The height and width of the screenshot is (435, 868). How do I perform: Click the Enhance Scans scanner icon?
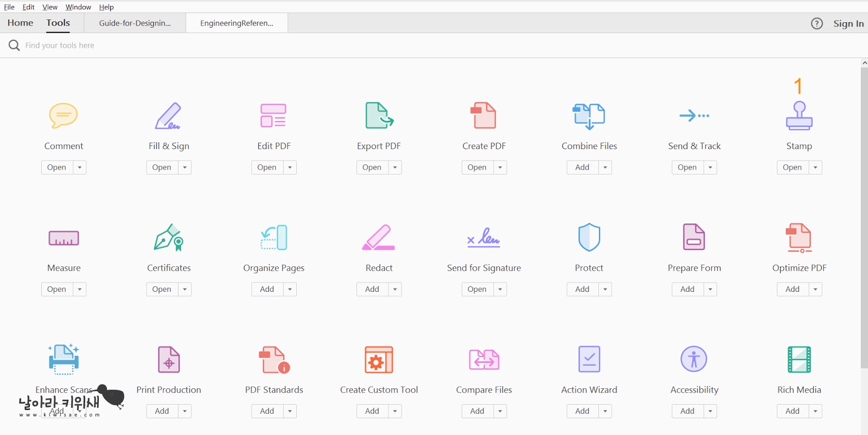(x=64, y=360)
